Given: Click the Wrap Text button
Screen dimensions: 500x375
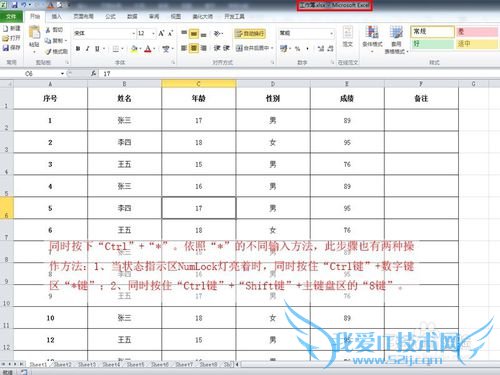Looking at the screenshot, I should point(250,33).
